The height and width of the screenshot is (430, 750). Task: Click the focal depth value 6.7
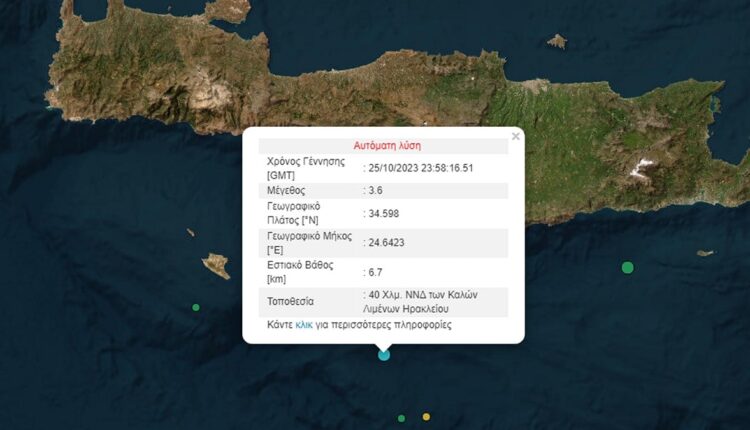click(374, 271)
